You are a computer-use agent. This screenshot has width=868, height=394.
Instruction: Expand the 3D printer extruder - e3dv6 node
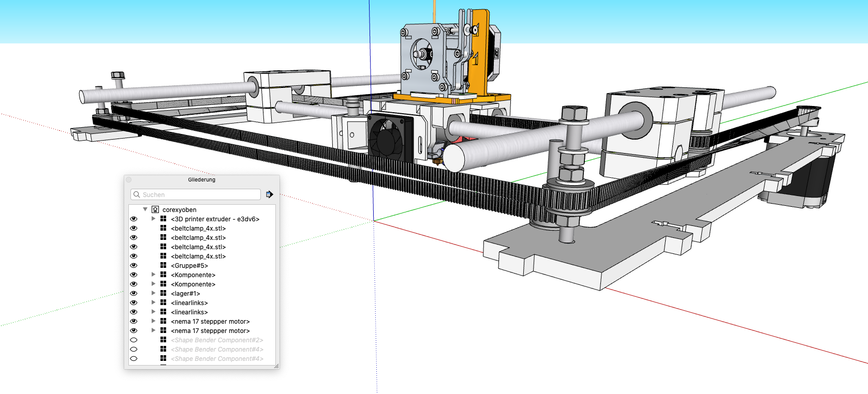(x=153, y=219)
